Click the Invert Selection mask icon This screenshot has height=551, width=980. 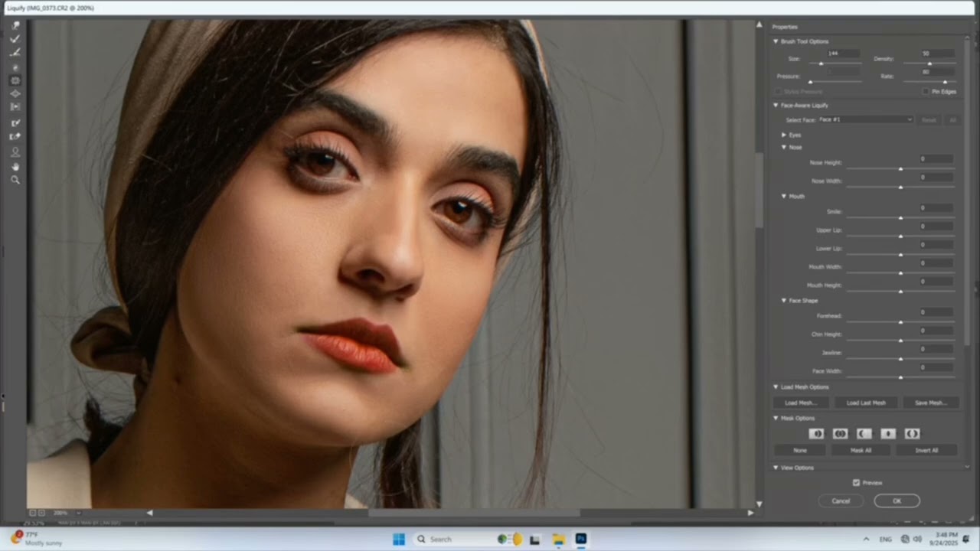coord(912,433)
